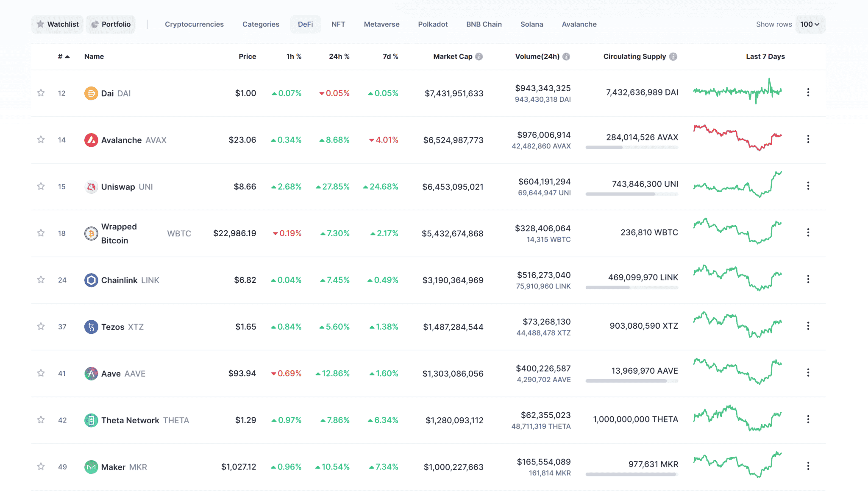
Task: Click the Avalanche red logo icon
Action: click(91, 140)
